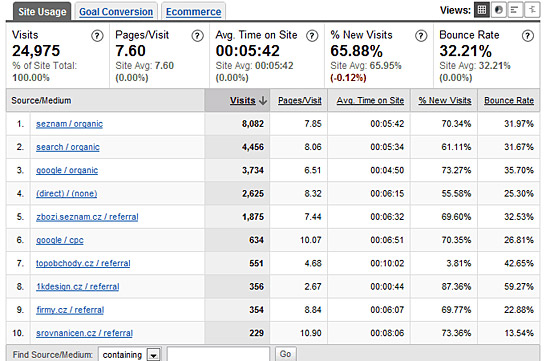This screenshot has width=550, height=361.
Task: Switch to table view icon
Action: [x=482, y=10]
